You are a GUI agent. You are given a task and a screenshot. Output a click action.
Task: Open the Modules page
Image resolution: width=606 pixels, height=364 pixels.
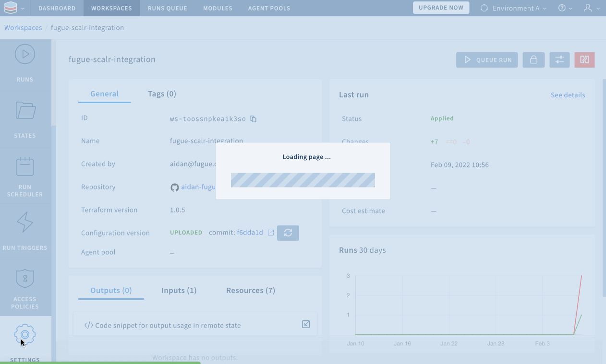click(x=218, y=8)
